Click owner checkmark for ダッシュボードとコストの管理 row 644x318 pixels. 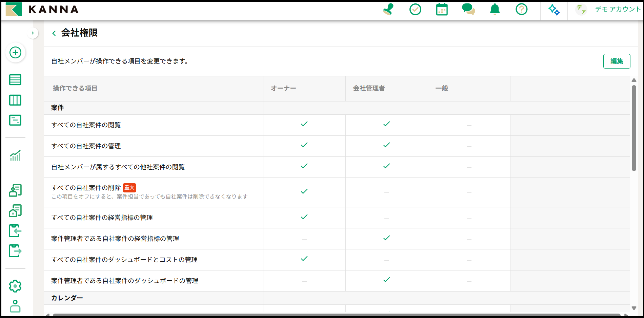pyautogui.click(x=304, y=259)
